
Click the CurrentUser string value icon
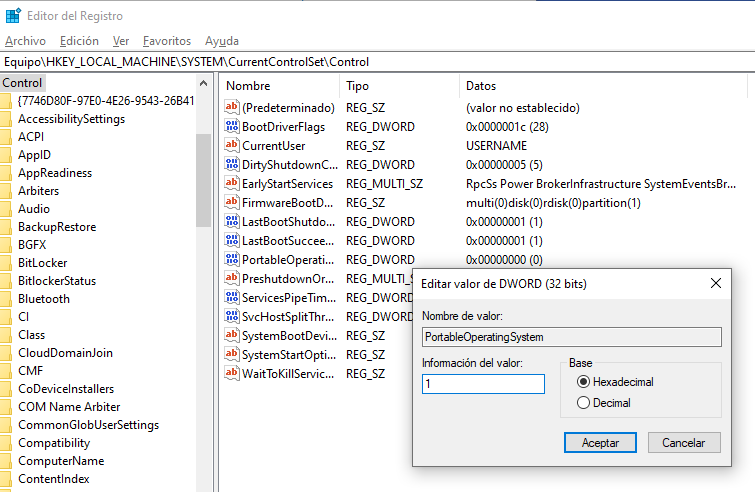pyautogui.click(x=232, y=146)
